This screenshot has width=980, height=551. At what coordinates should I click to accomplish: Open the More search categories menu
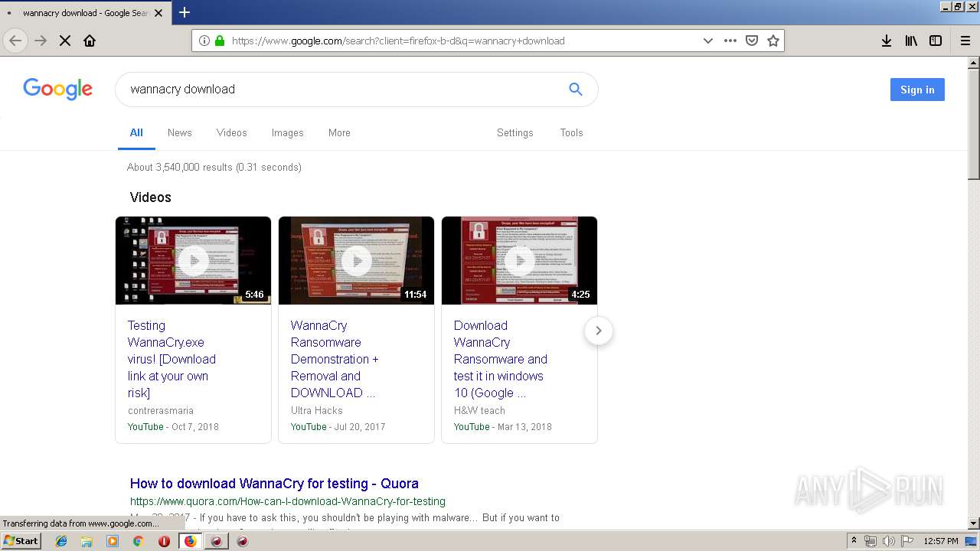pyautogui.click(x=339, y=132)
